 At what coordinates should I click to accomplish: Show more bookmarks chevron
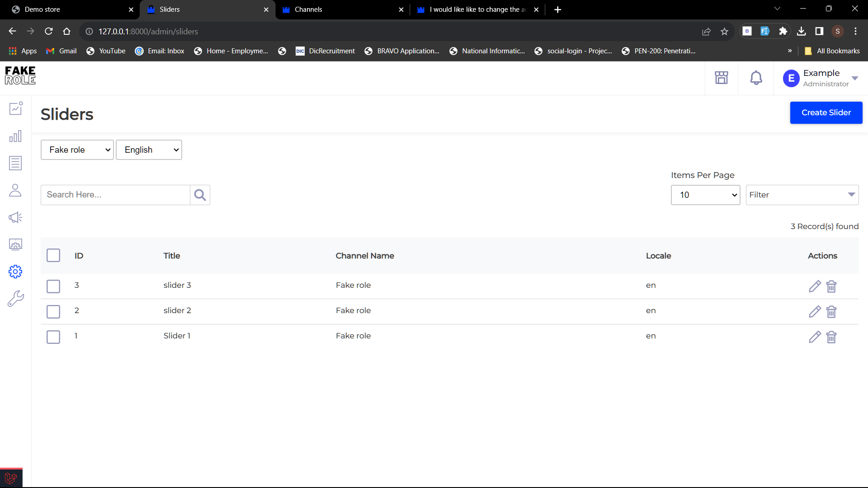click(790, 51)
